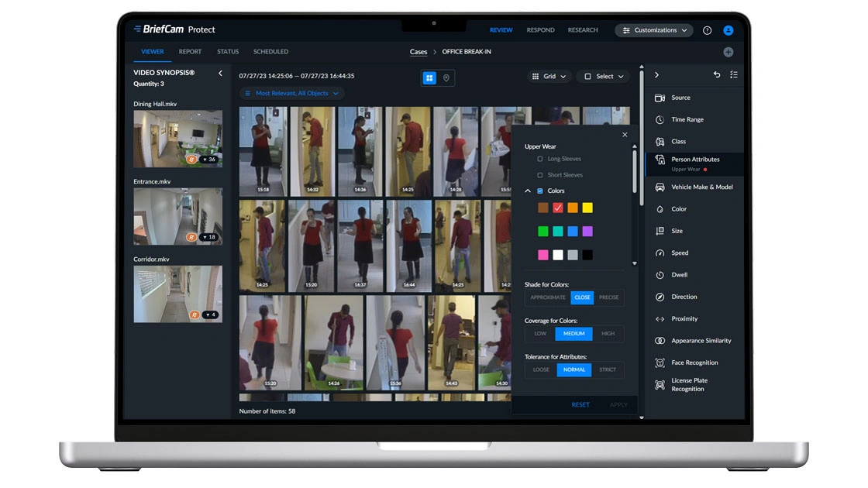Open the Face Recognition filter
The image size is (868, 488).
(694, 363)
